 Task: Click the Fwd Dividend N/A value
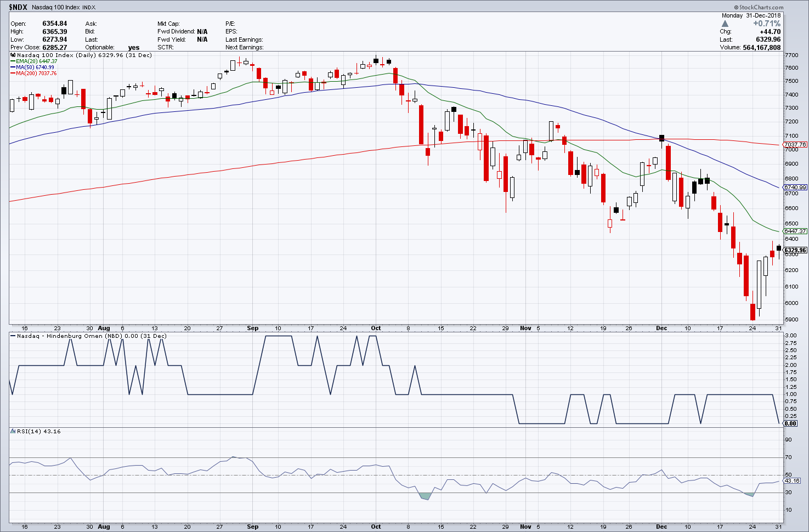(202, 32)
